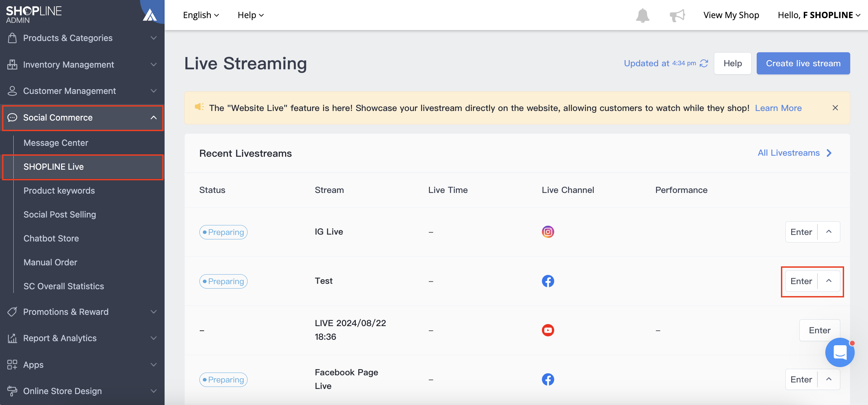Open the announcements megaphone icon
868x405 pixels.
[x=677, y=15]
